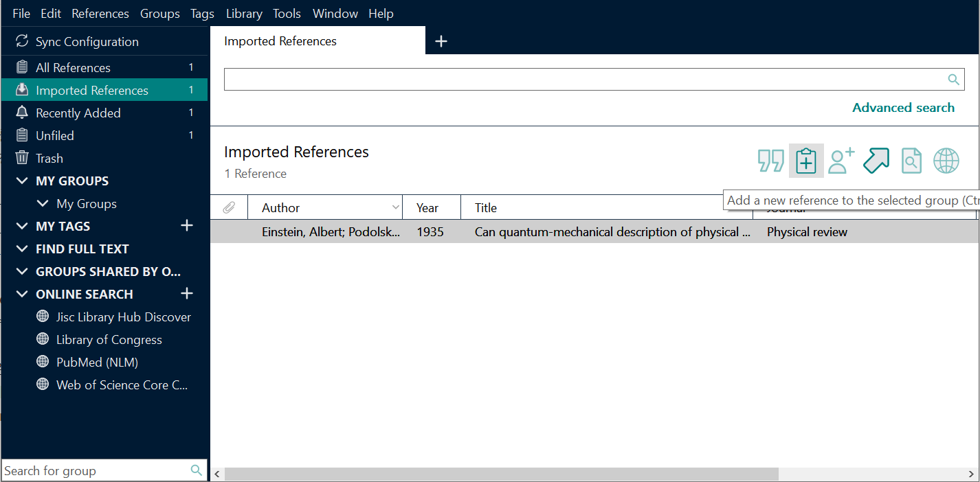Collapse GROUPS SHARED BY OTHERS section

pos(22,271)
